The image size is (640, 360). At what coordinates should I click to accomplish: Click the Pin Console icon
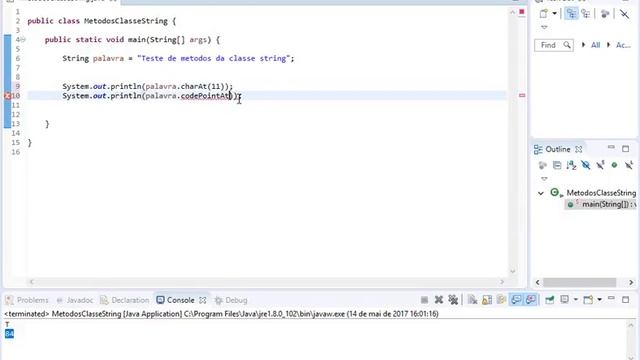pyautogui.click(x=550, y=300)
